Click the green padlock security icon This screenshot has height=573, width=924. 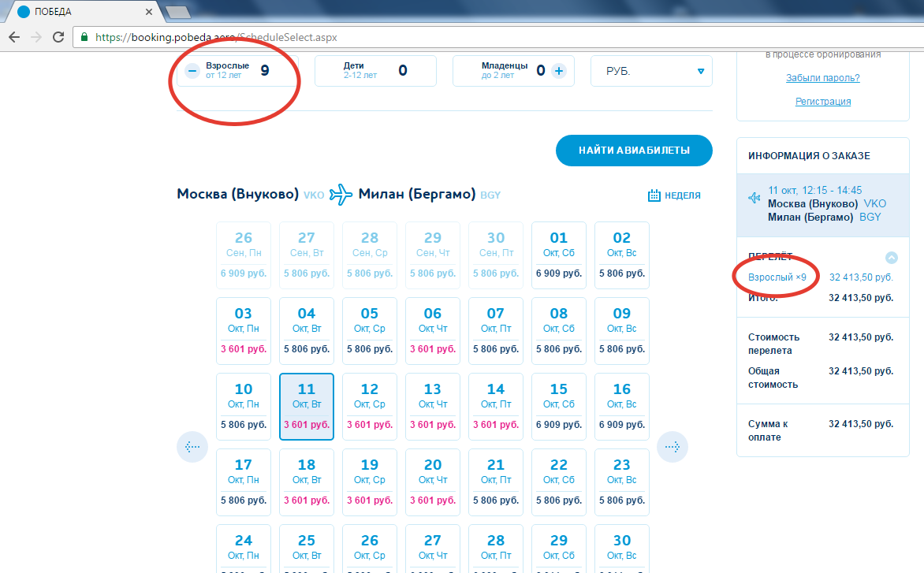tap(84, 37)
